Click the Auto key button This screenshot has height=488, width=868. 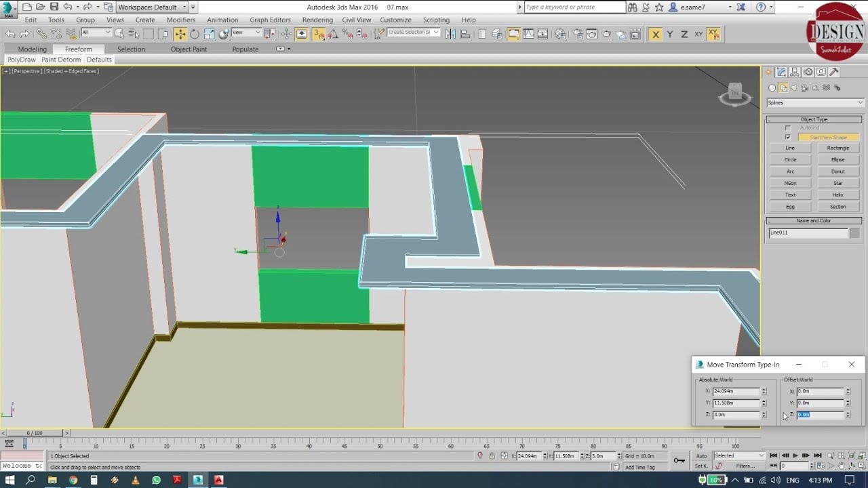(701, 456)
